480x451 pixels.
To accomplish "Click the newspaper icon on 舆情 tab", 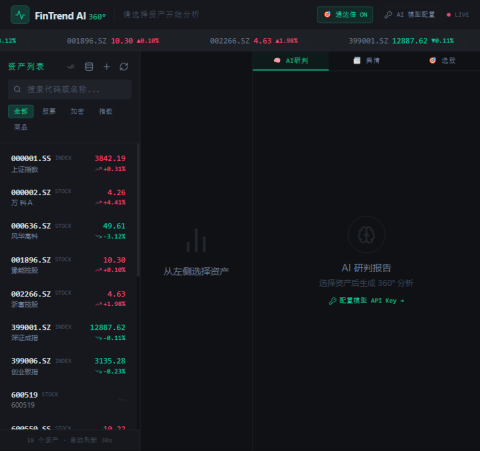I will coord(357,60).
